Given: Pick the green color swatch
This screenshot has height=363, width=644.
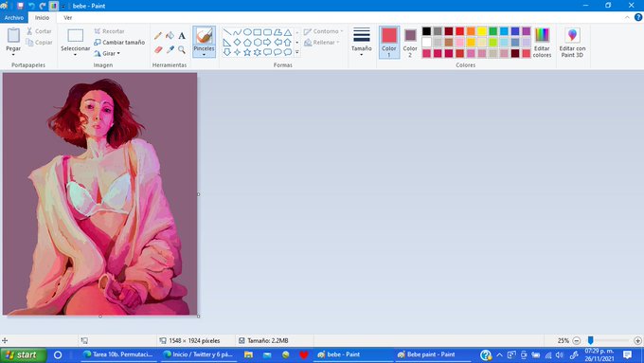Looking at the screenshot, I should (492, 31).
